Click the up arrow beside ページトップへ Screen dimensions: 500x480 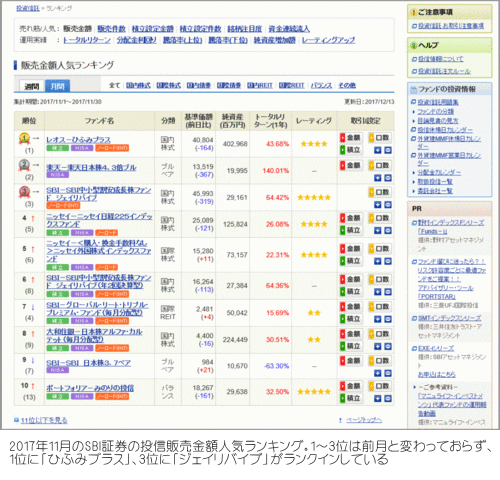[340, 420]
